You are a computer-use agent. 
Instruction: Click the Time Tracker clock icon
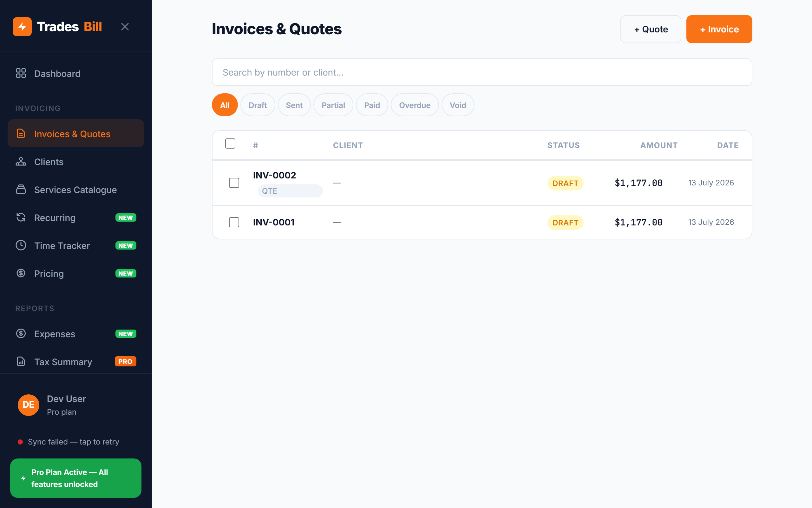click(x=21, y=245)
